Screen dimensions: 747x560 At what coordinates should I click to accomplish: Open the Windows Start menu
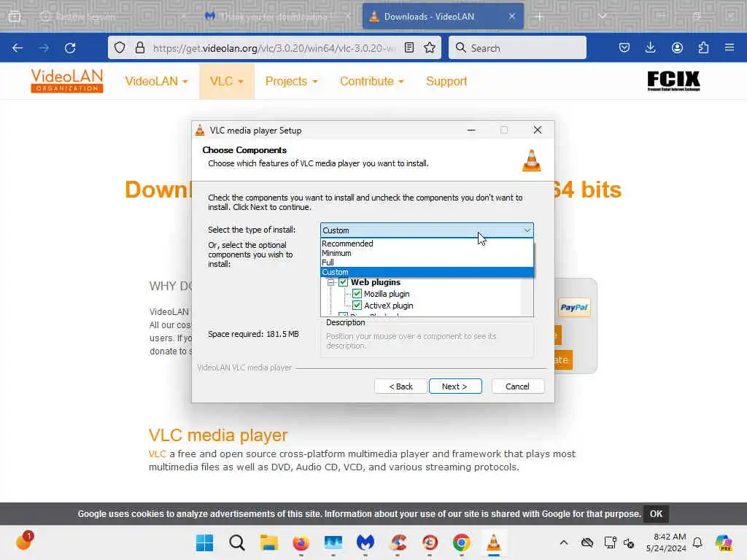click(x=205, y=542)
